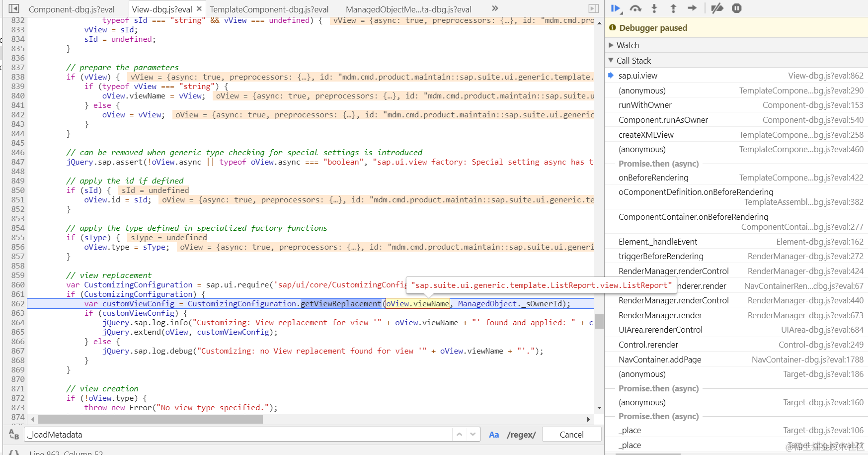
Task: Click the search field containing _loadMetadata
Action: [x=238, y=435]
